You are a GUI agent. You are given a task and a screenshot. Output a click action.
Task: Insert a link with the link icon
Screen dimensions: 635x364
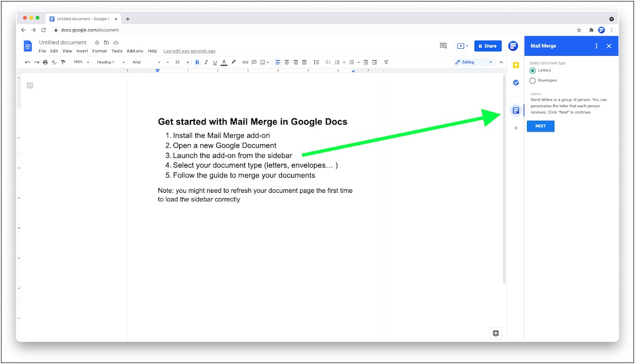245,62
